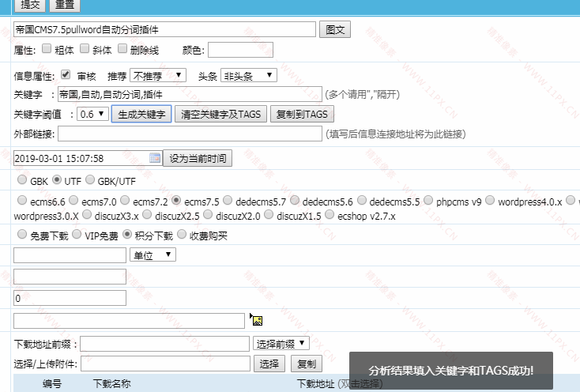The width and height of the screenshot is (580, 392).
Task: Select the discuzX3.x radio option
Action: pyautogui.click(x=87, y=214)
